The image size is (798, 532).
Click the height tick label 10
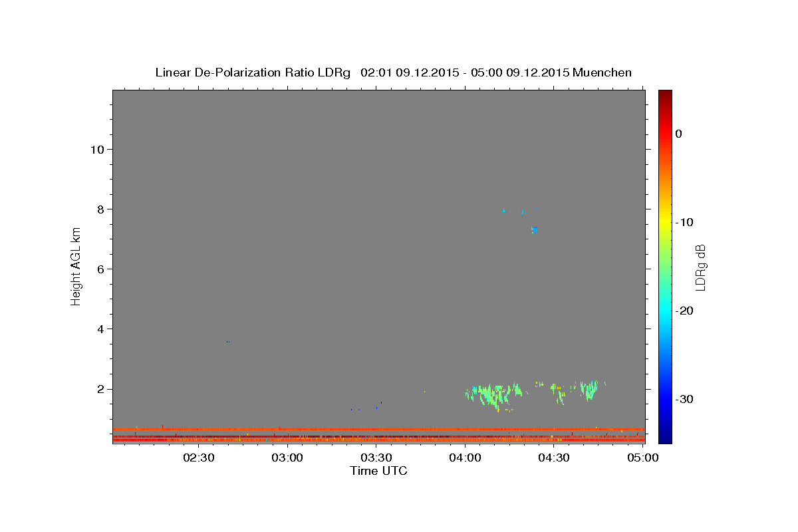(x=97, y=149)
